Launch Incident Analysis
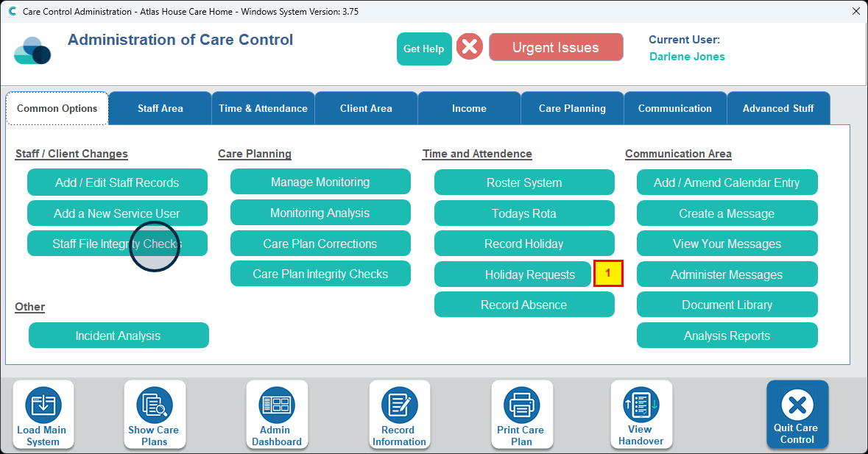868x454 pixels. (119, 336)
